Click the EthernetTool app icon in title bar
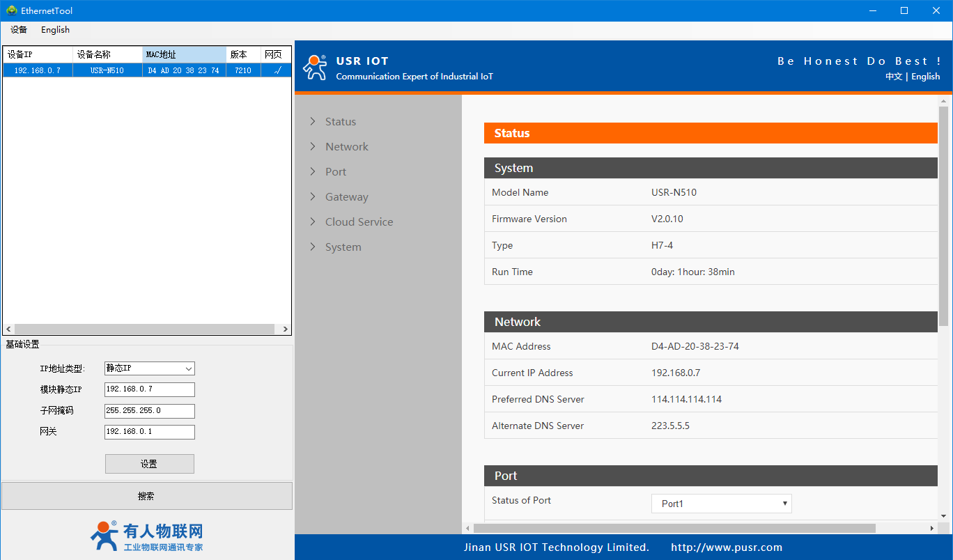Screen dimensions: 953x560 coord(11,10)
